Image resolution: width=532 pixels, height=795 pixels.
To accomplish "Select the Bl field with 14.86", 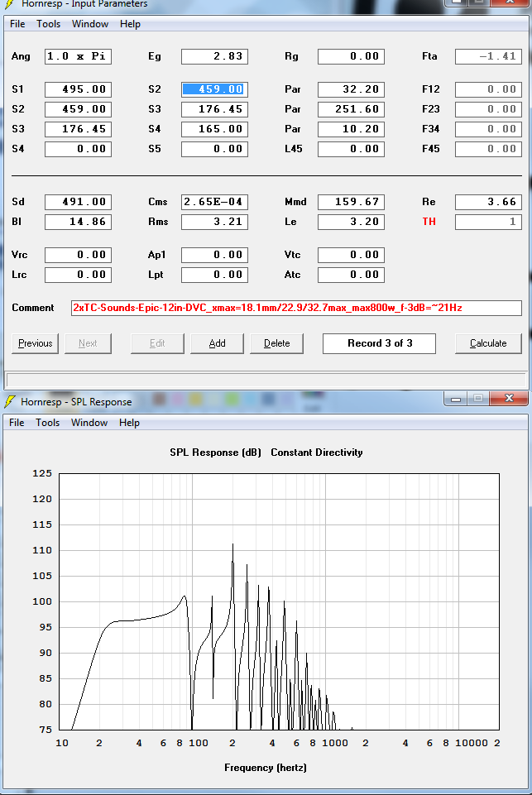I will click(78, 222).
